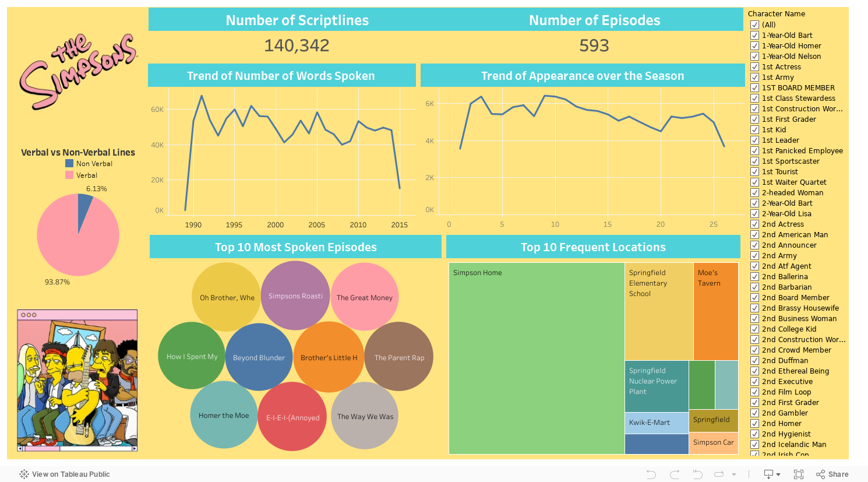Select the How I Spent My bubble
Image resolution: width=868 pixels, height=482 pixels.
pyautogui.click(x=192, y=356)
